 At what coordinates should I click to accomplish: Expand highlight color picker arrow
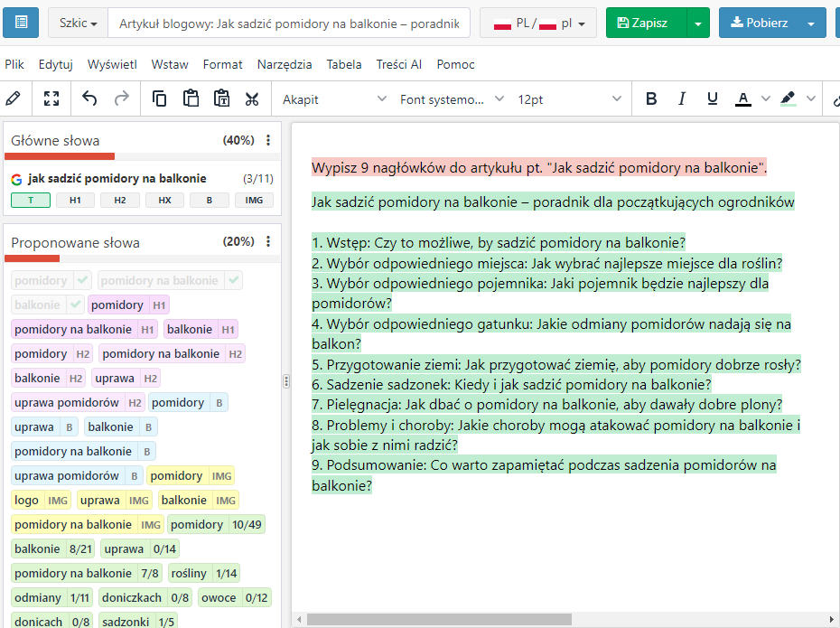811,98
